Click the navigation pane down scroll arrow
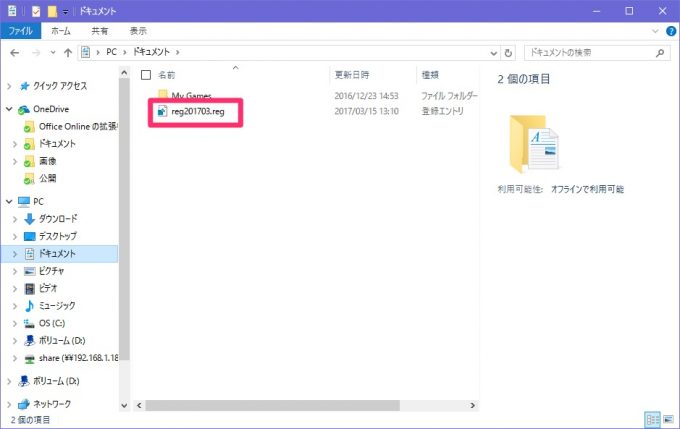 click(124, 406)
